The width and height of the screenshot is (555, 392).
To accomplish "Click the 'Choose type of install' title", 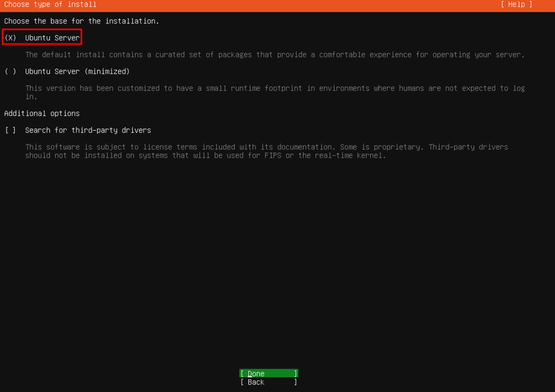I will pyautogui.click(x=50, y=4).
